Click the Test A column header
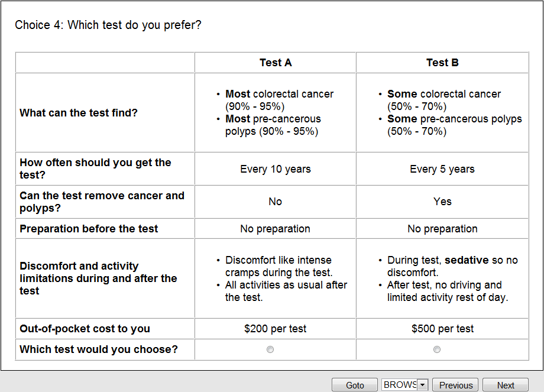The width and height of the screenshot is (544, 392). (x=276, y=63)
